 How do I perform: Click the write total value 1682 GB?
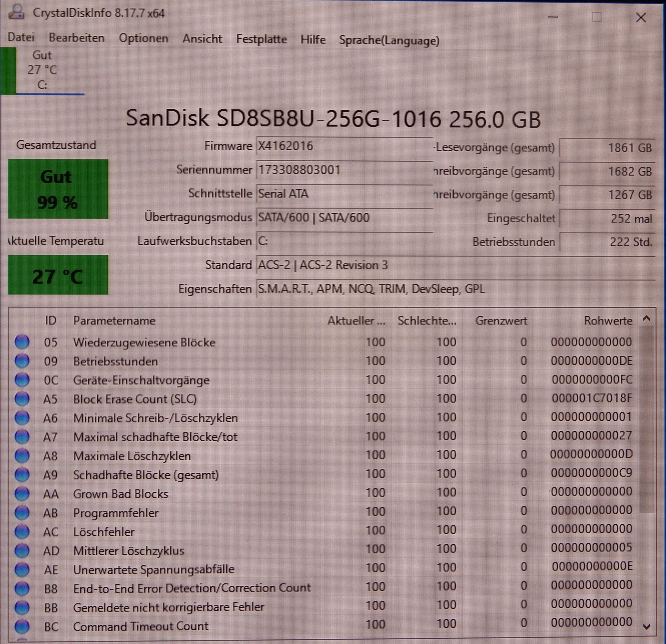click(x=607, y=171)
